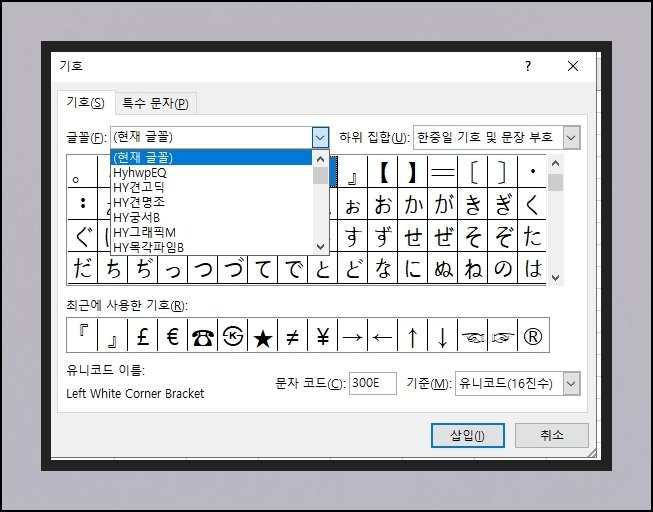Select the right arrow recent symbol
The height and width of the screenshot is (512, 653).
pos(352,335)
